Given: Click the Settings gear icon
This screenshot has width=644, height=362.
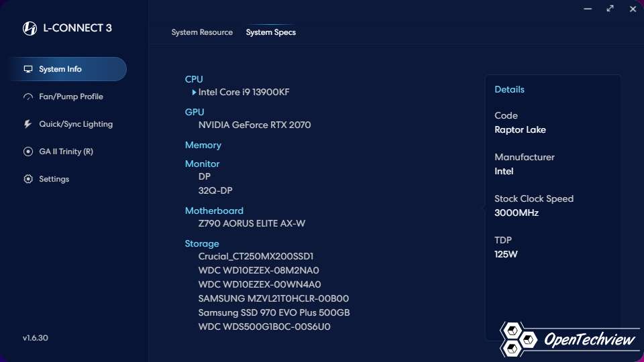Looking at the screenshot, I should click(x=28, y=179).
